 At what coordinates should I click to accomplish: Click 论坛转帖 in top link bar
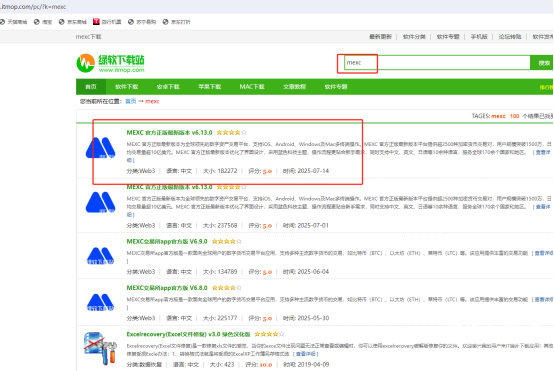(510, 37)
